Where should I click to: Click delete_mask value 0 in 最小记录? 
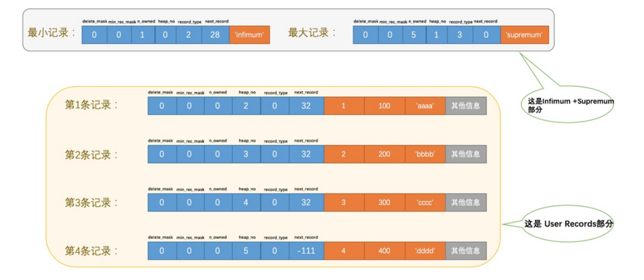tap(94, 35)
